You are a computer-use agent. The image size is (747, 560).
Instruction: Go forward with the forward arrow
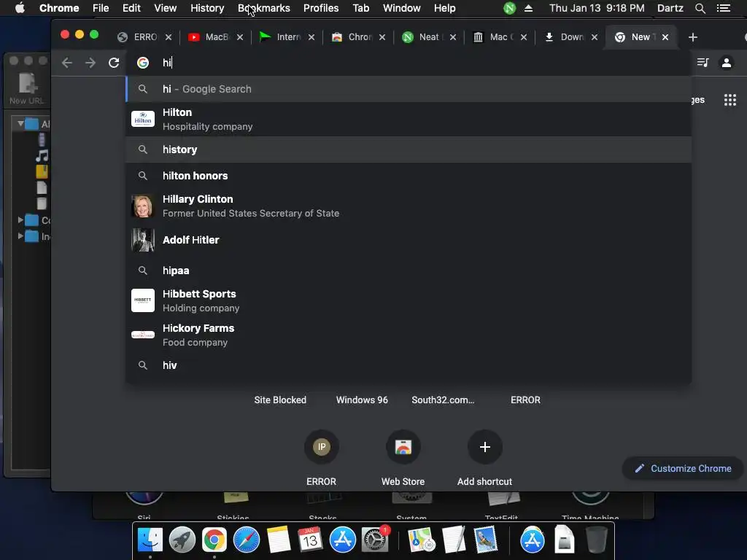click(x=90, y=63)
